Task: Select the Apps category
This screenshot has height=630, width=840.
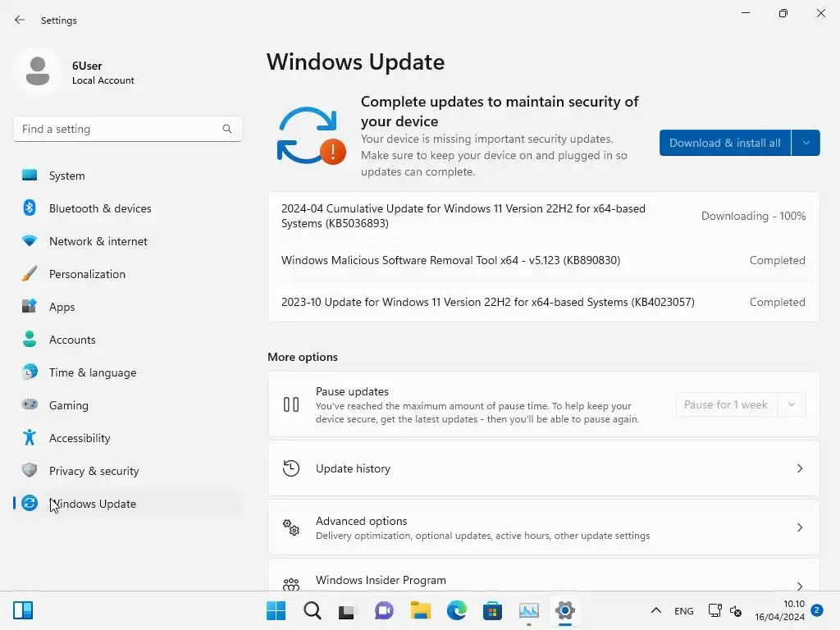Action: [127, 307]
